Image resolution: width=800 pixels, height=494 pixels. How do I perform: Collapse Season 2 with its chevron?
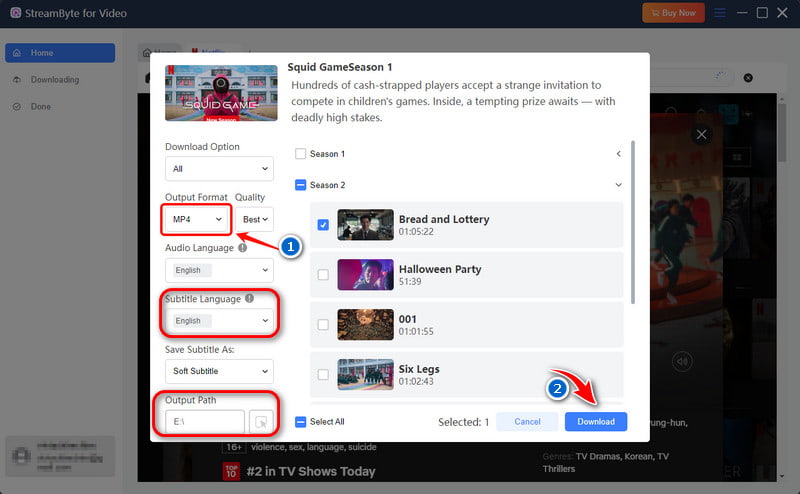[618, 185]
